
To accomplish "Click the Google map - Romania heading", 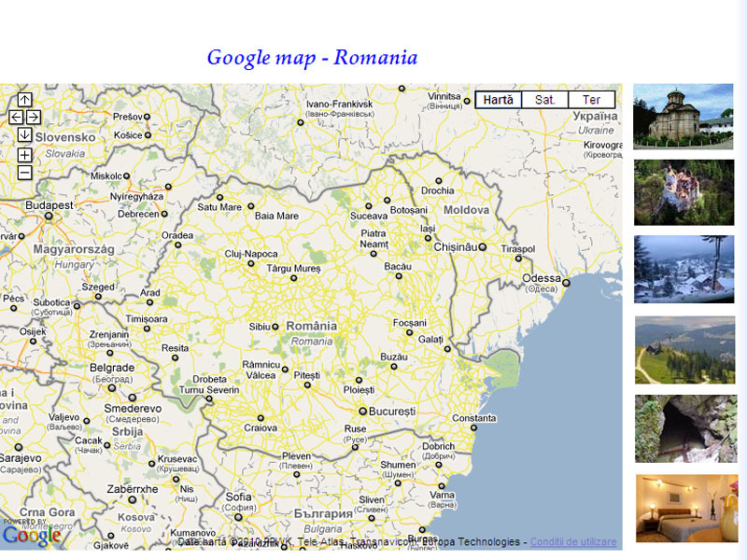I will click(312, 58).
